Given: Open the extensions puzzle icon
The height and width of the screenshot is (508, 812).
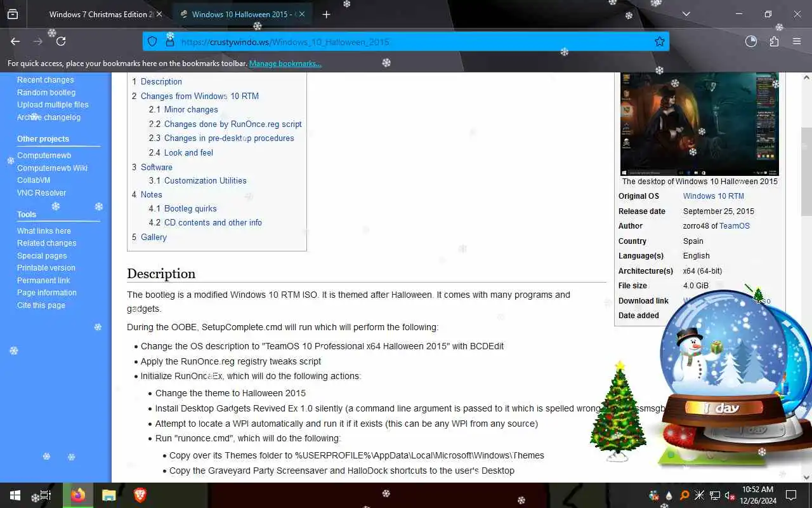Looking at the screenshot, I should pos(774,41).
